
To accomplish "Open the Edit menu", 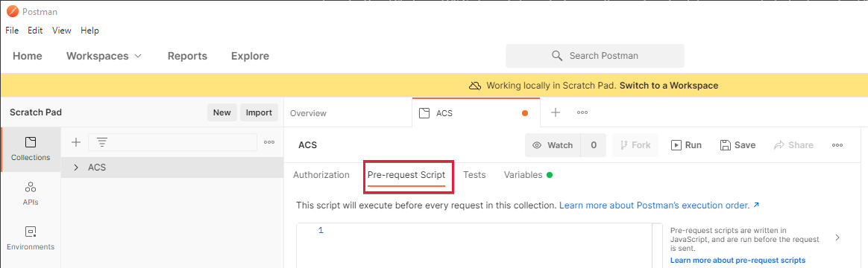I will click(x=36, y=31).
